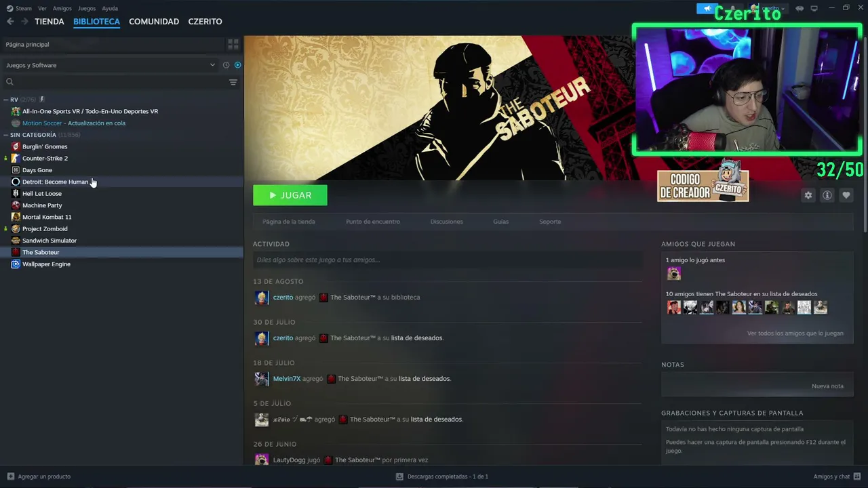Open the Amigos menu

tap(62, 8)
